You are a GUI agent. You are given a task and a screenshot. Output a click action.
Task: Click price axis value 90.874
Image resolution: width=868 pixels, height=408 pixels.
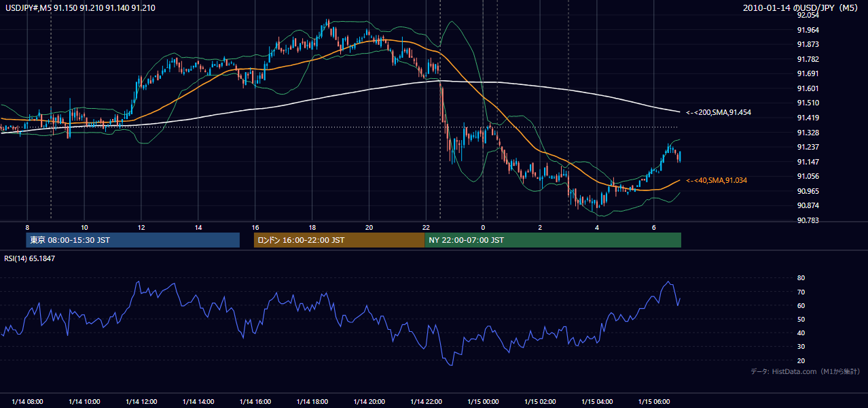(808, 206)
